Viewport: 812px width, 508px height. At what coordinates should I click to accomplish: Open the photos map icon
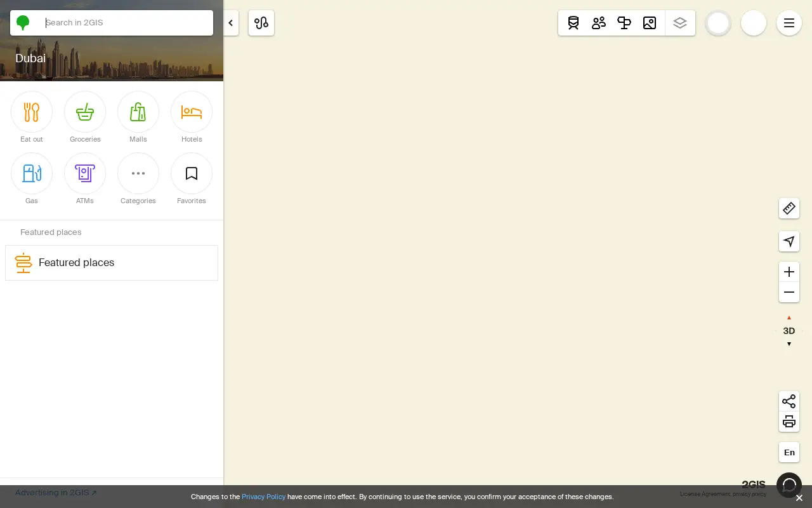650,23
